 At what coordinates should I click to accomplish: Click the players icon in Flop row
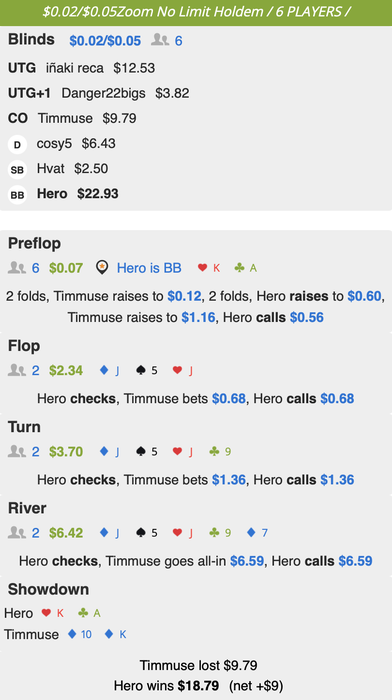17,371
